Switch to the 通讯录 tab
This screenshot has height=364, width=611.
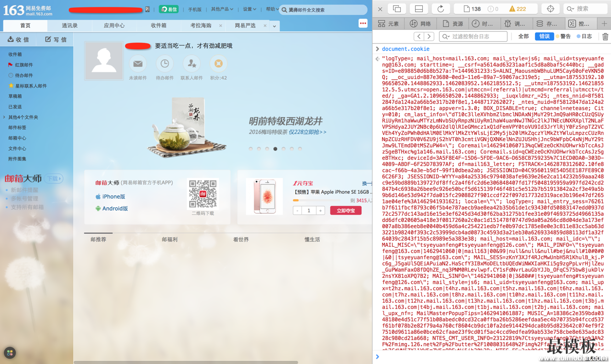point(69,25)
